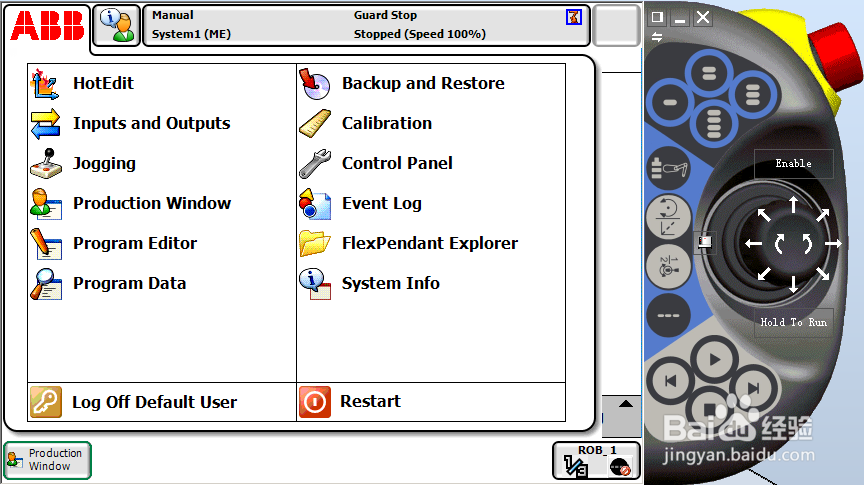Click the Jogging joystick icon

tap(46, 163)
